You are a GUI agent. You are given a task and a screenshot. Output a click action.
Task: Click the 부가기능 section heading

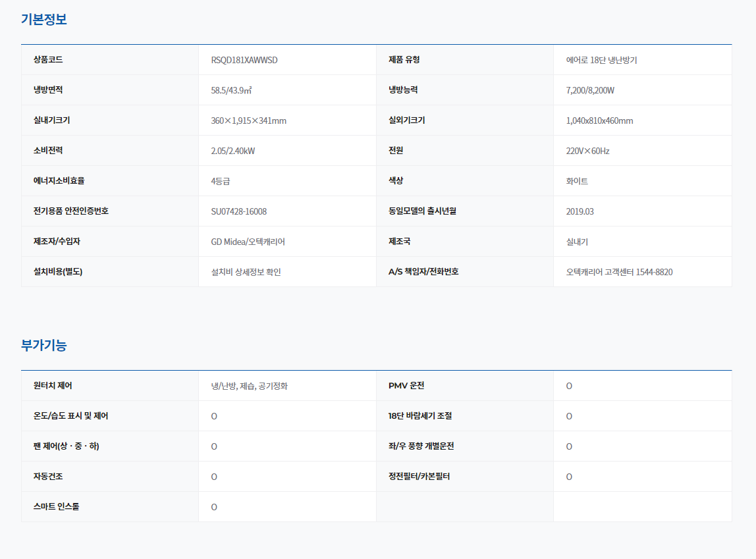[x=44, y=345]
